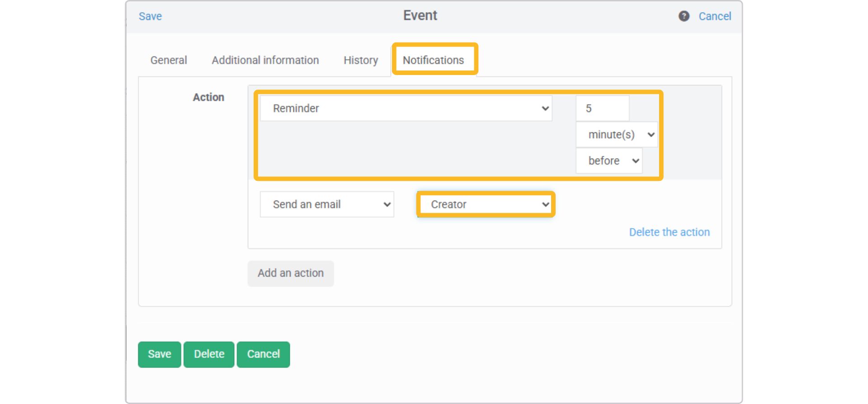The image size is (868, 404).
Task: Click the Cancel link in the header
Action: pyautogui.click(x=714, y=16)
